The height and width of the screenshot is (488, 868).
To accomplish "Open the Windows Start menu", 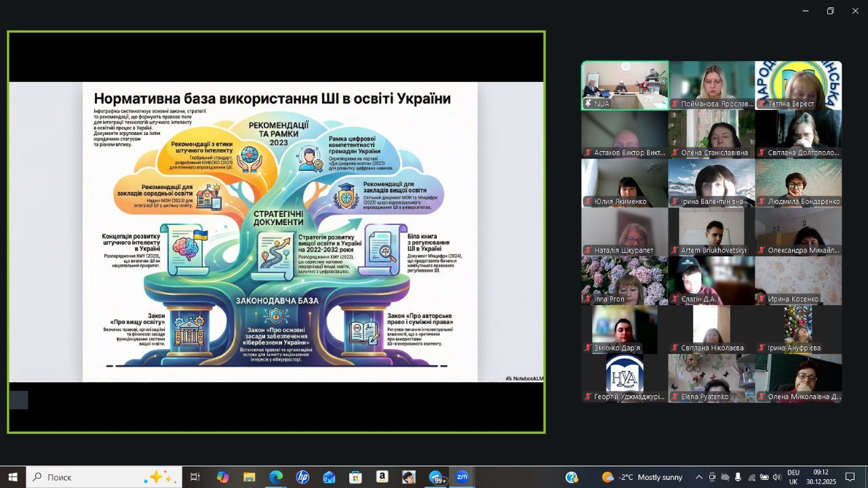I will click(x=13, y=477).
